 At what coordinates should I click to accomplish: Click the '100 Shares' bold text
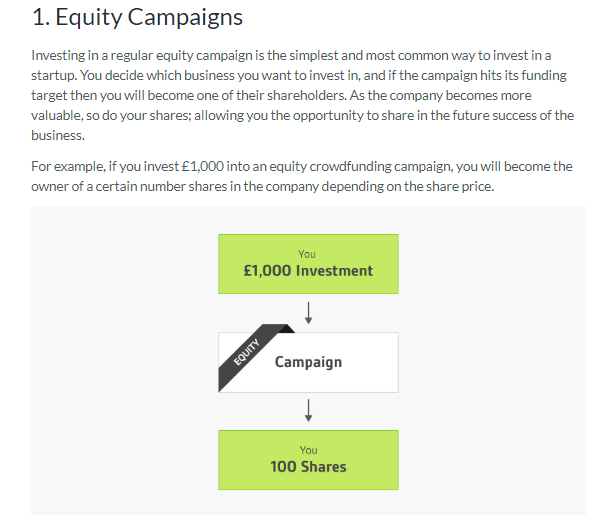pos(308,467)
